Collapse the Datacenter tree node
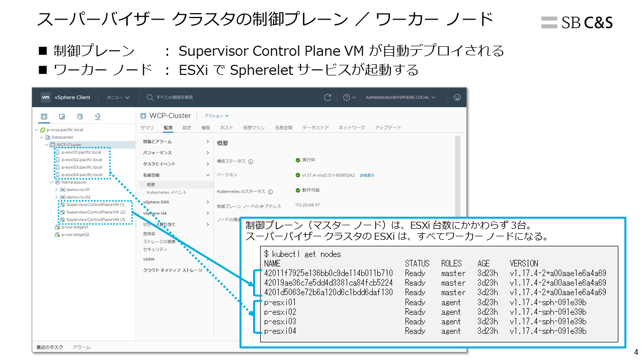Screen dimensions: 644x362 coord(42,137)
